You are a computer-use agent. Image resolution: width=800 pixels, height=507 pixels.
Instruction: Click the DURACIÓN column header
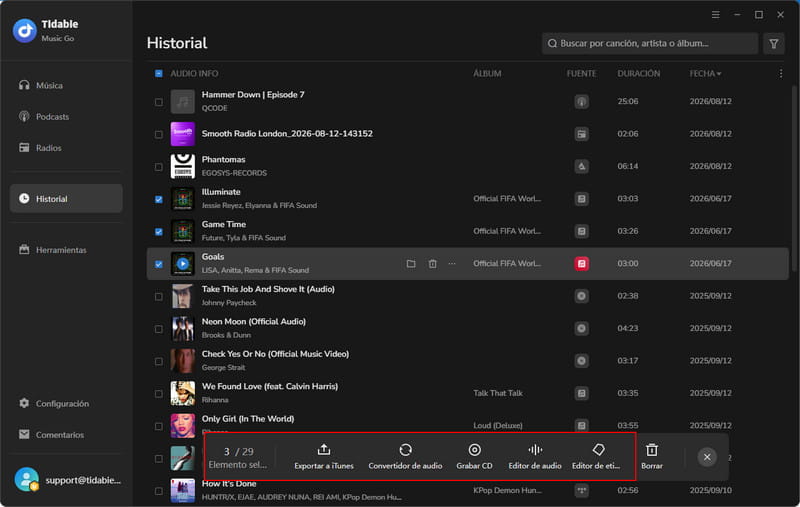click(x=639, y=73)
